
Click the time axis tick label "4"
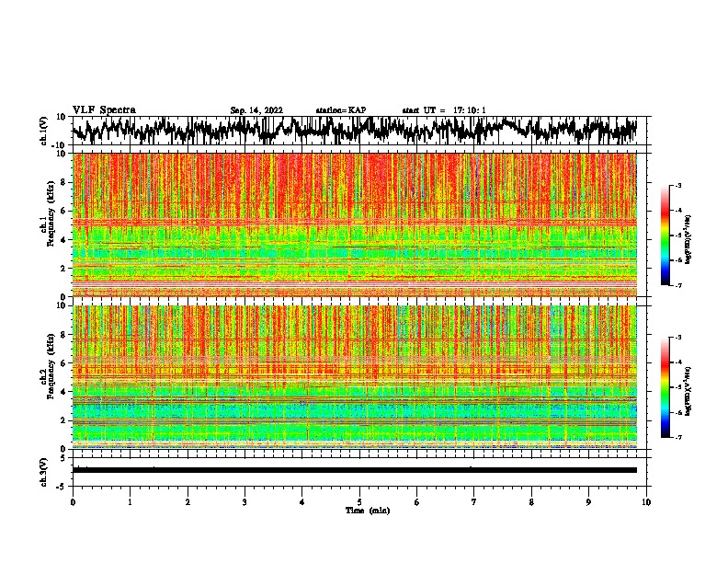(x=301, y=502)
